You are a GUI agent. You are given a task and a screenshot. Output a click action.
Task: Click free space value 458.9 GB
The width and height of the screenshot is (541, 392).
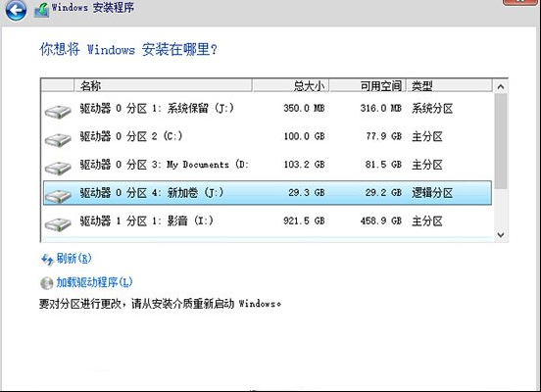pos(381,220)
